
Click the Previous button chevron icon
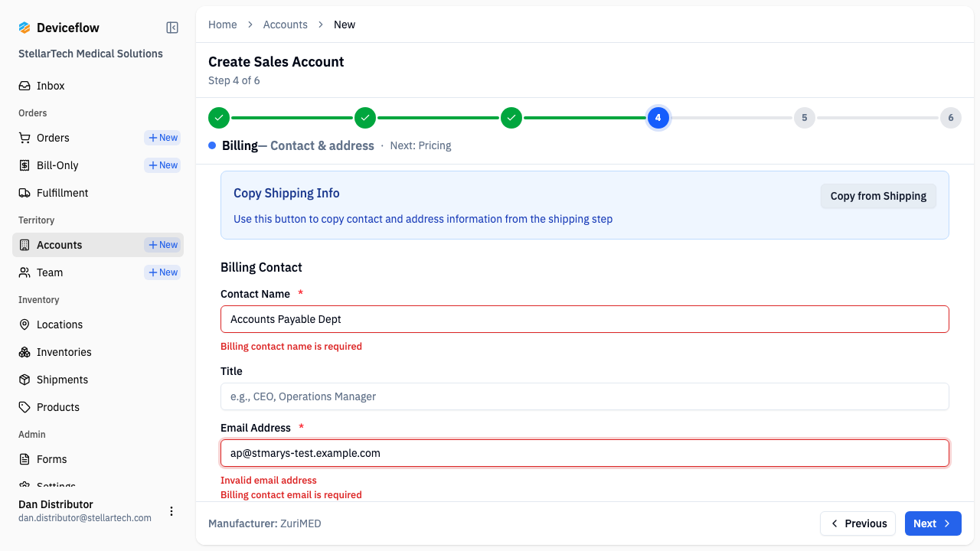[835, 523]
